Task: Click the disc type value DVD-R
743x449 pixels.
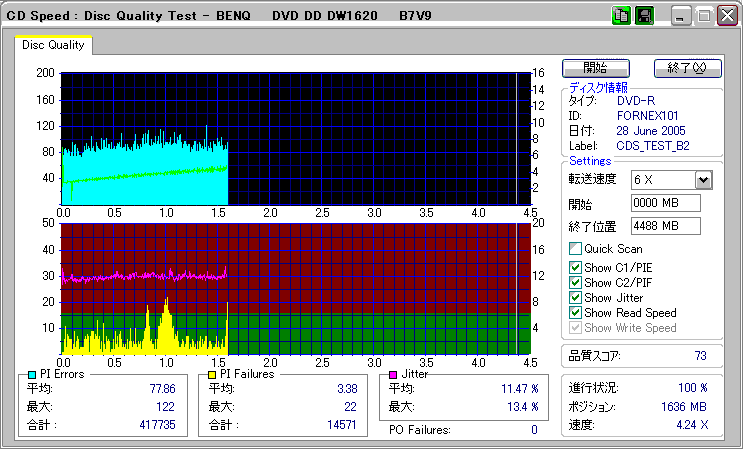Action: [636, 101]
